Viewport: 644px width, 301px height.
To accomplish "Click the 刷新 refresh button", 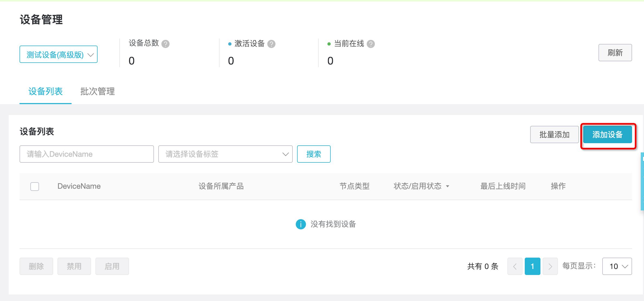I will point(615,53).
